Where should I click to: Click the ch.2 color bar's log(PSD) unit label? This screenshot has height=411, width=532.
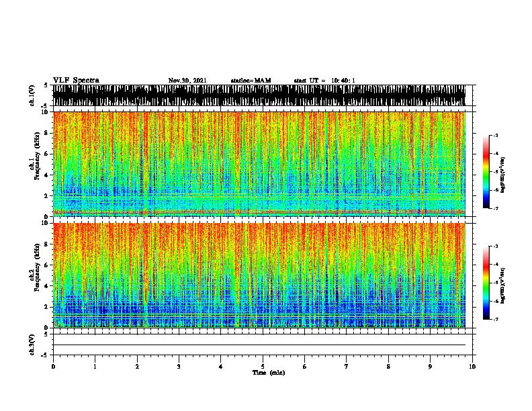coord(503,286)
